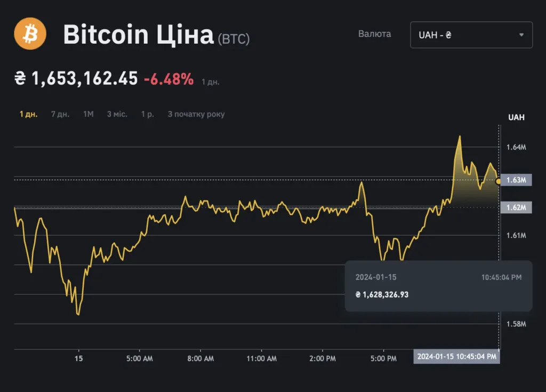Image resolution: width=546 pixels, height=392 pixels.
Task: Click the ₴ 1,653,162.45 price
Action: coord(76,79)
